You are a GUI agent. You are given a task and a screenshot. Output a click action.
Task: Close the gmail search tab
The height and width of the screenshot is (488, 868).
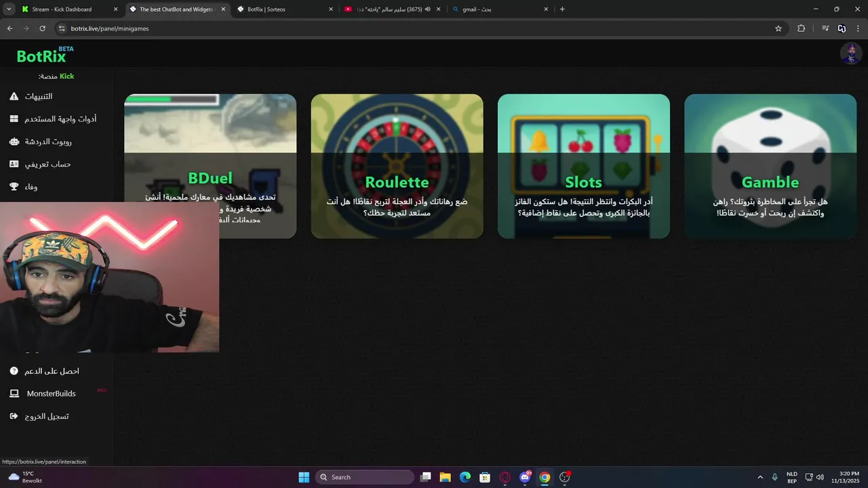(x=546, y=9)
